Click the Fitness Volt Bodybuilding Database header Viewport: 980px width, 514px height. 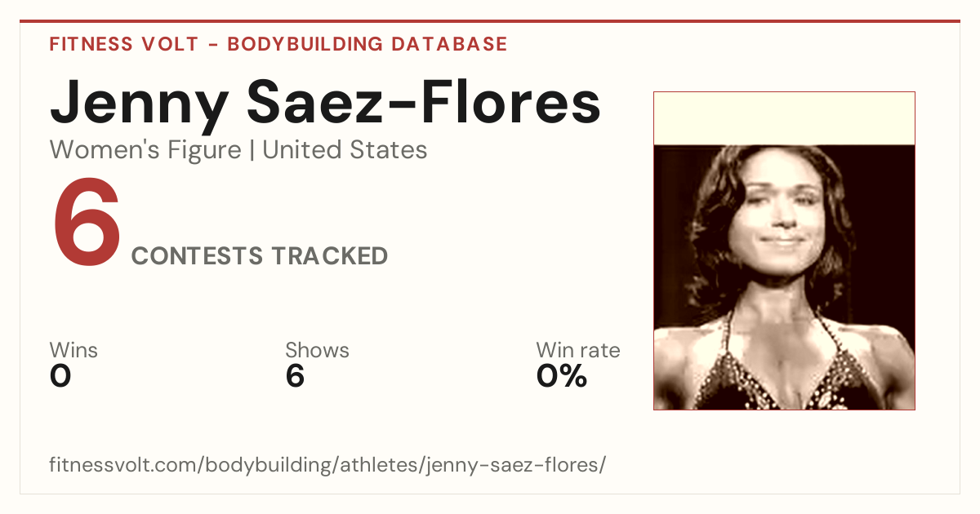[x=278, y=44]
